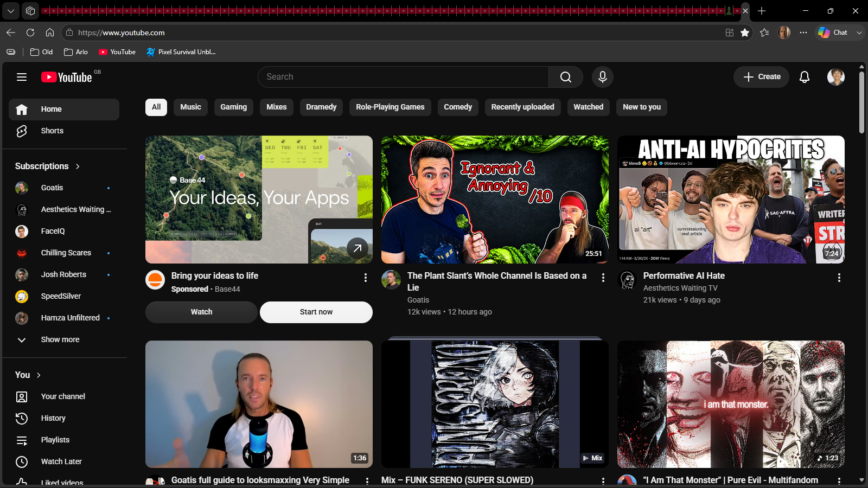Show more subscriptions
Viewport: 868px width, 488px height.
click(x=64, y=339)
